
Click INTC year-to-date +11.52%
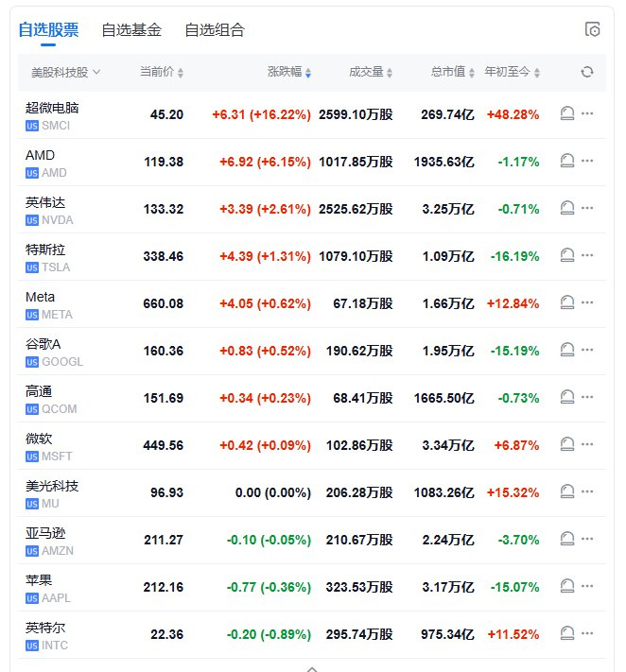pos(513,634)
